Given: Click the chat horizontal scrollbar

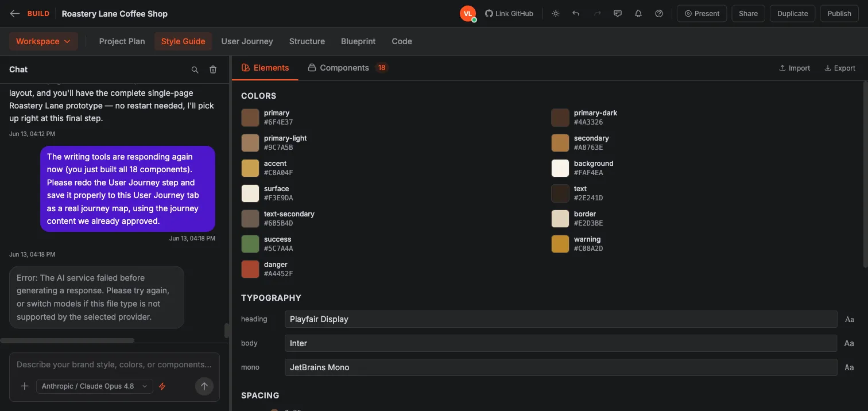Looking at the screenshot, I should coord(67,340).
